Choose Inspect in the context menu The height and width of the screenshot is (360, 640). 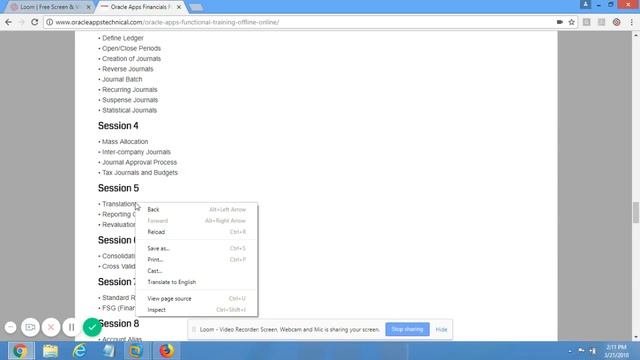pos(196,310)
